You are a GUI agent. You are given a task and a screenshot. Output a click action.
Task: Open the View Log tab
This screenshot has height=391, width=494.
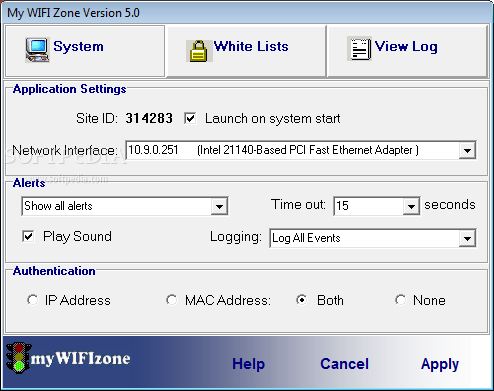pos(407,51)
